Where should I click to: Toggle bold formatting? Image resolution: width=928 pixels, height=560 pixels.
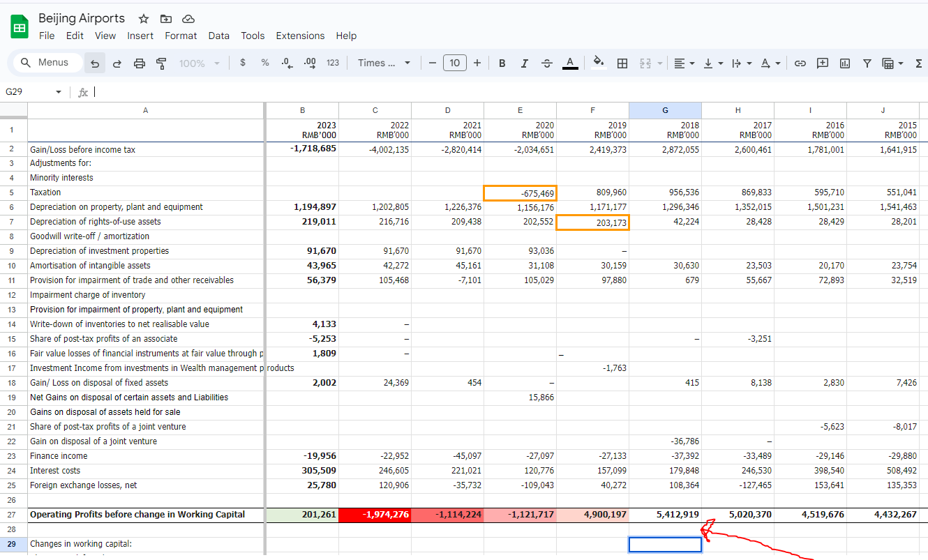click(502, 63)
